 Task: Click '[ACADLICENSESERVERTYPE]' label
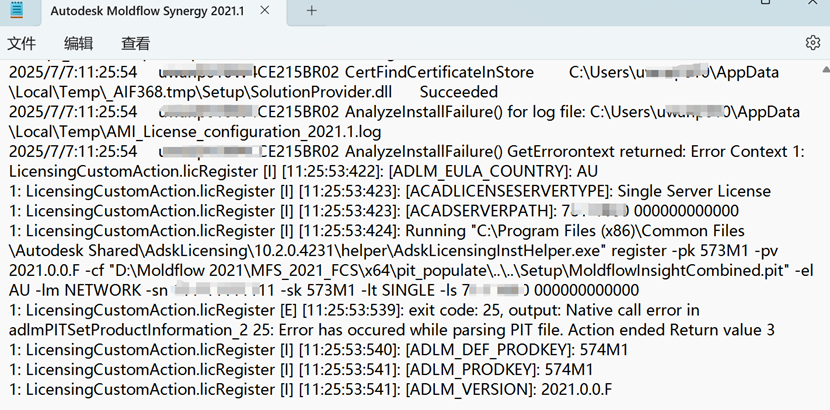509,191
